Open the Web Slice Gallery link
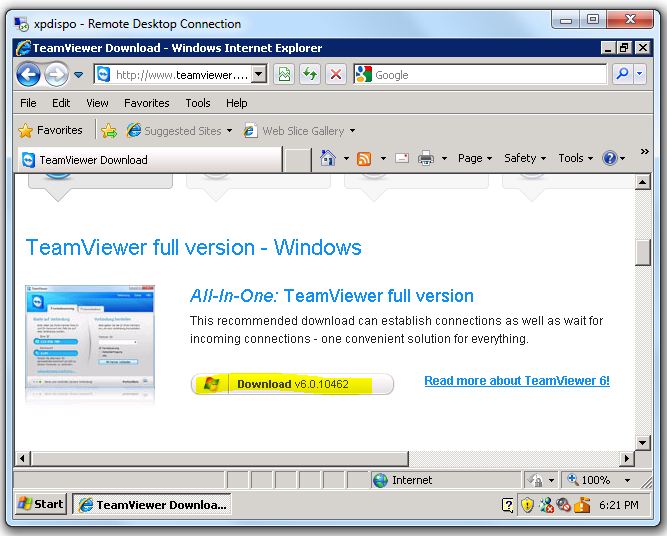Image resolution: width=667 pixels, height=536 pixels. [294, 131]
